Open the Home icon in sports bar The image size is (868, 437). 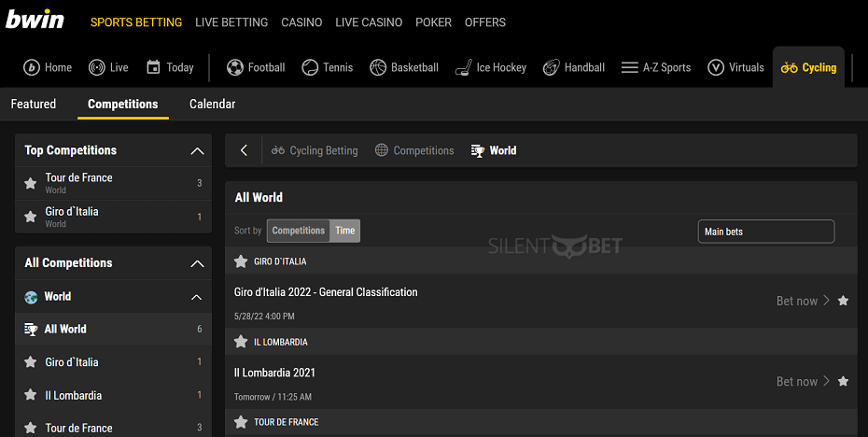pyautogui.click(x=32, y=67)
